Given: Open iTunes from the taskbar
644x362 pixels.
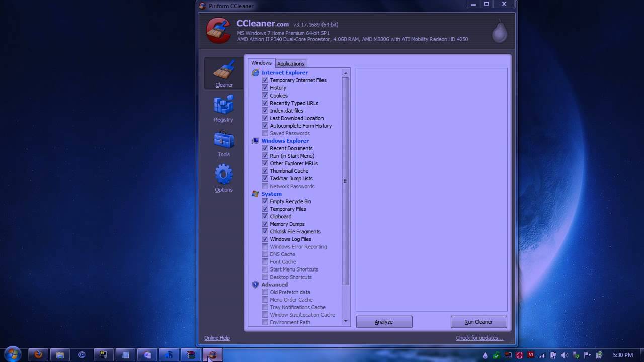Looking at the screenshot, I should [x=82, y=355].
